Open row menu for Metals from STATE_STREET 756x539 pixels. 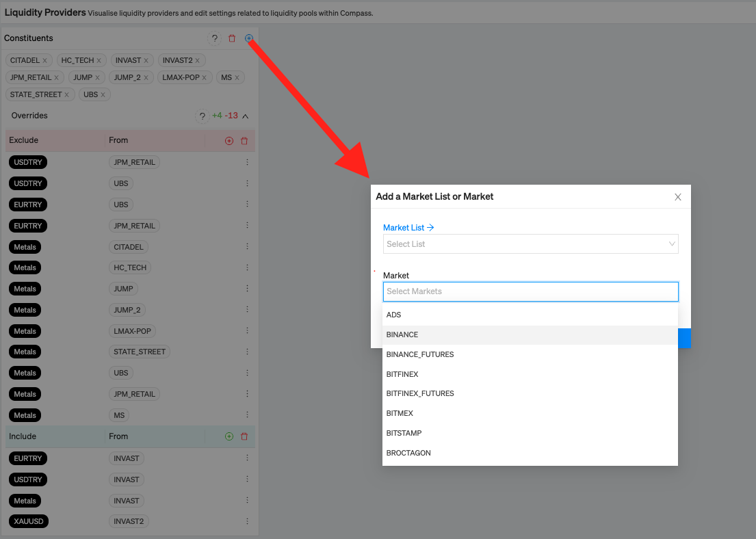(248, 352)
